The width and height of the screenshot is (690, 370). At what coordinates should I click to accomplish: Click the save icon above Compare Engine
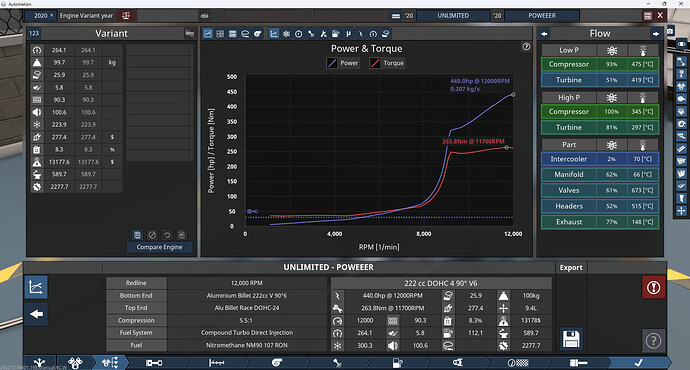(x=137, y=235)
